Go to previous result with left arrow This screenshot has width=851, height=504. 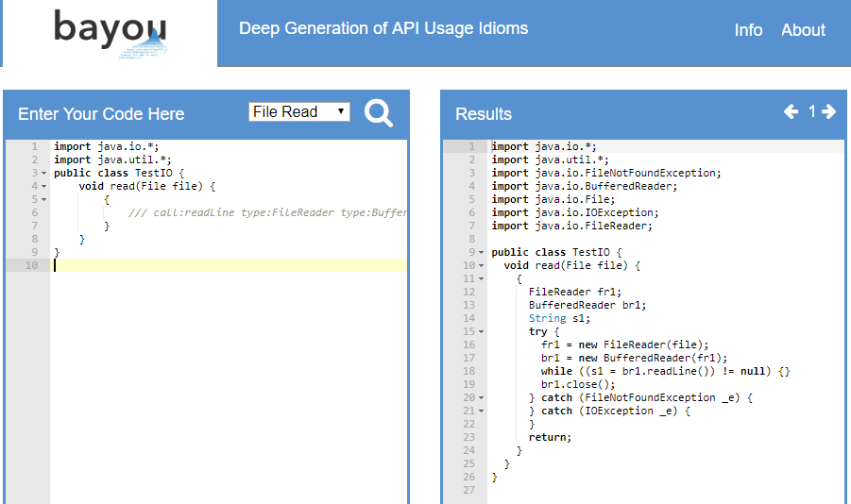(x=791, y=111)
